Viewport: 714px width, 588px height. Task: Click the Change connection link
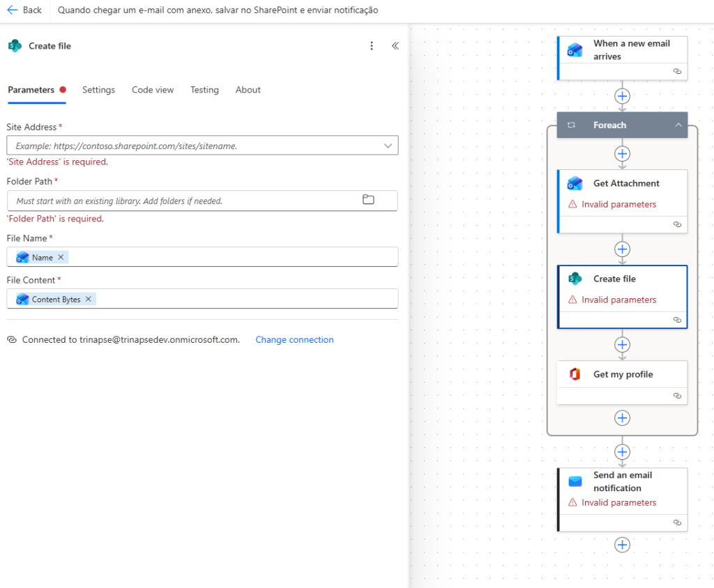[294, 340]
